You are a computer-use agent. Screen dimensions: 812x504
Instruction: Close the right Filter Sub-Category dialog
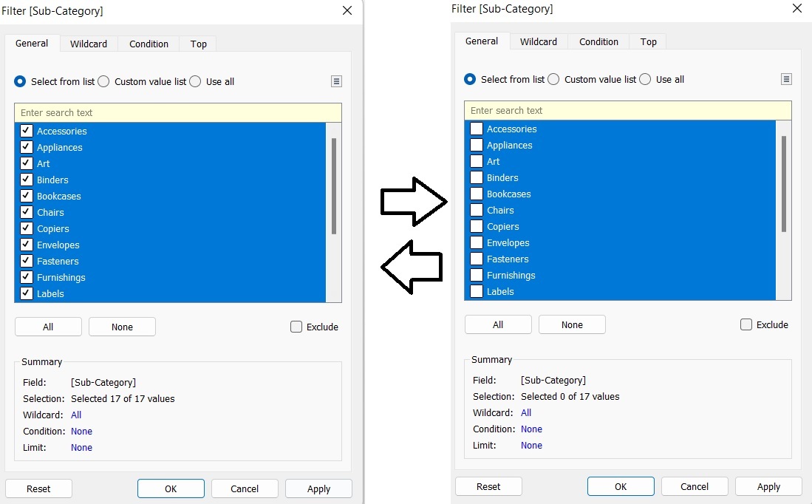click(797, 8)
